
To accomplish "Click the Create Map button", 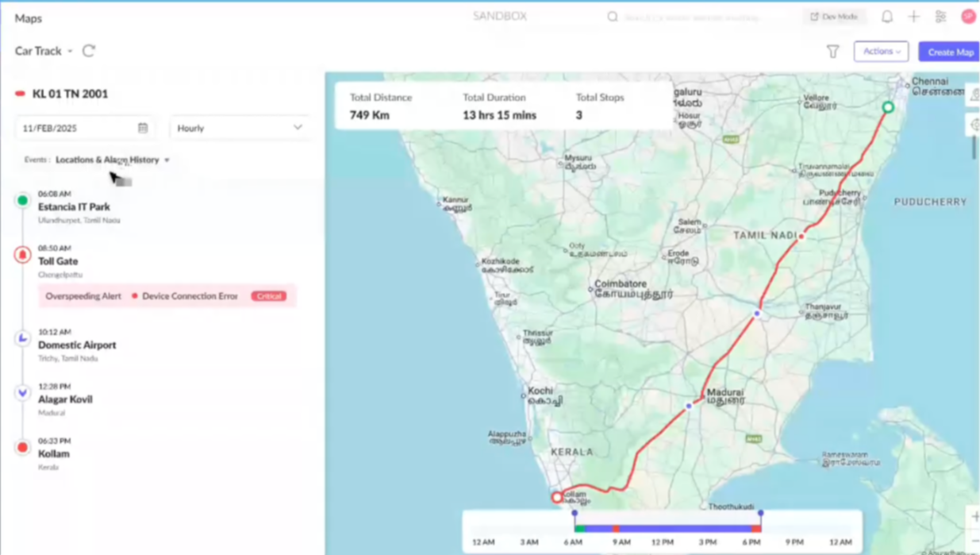I will (x=950, y=52).
